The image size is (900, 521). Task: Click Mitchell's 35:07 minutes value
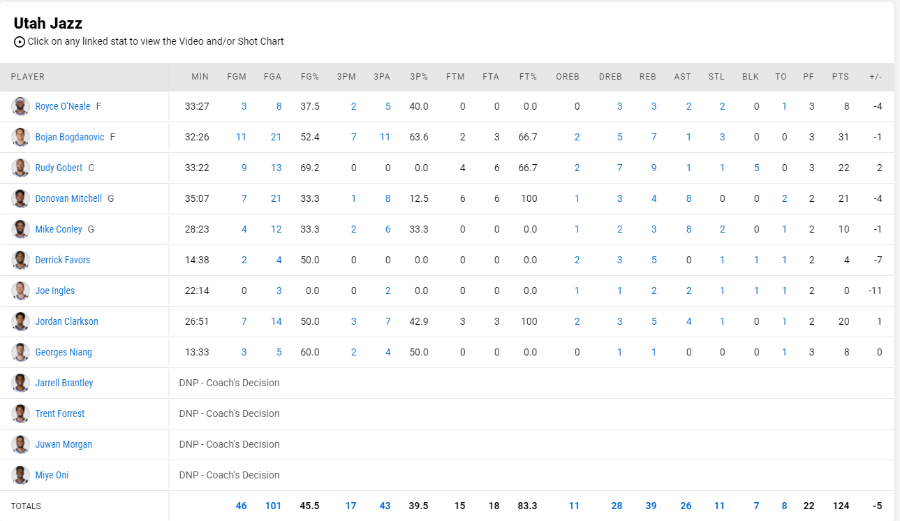(x=197, y=199)
